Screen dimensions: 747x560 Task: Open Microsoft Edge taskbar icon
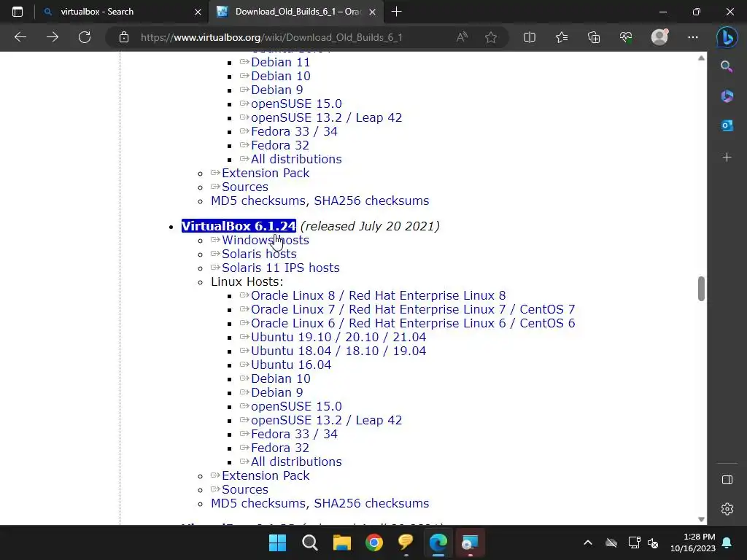[438, 542]
